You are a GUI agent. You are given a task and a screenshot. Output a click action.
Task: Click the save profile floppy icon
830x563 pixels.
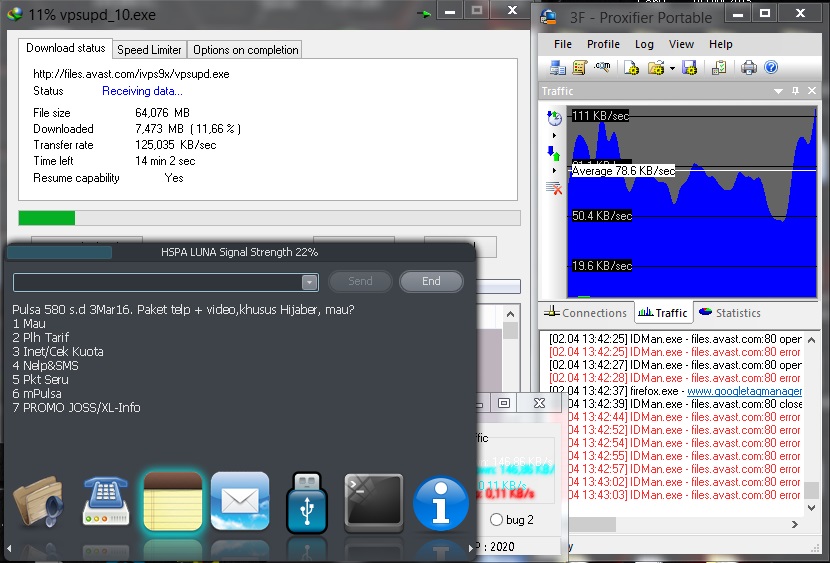point(689,68)
